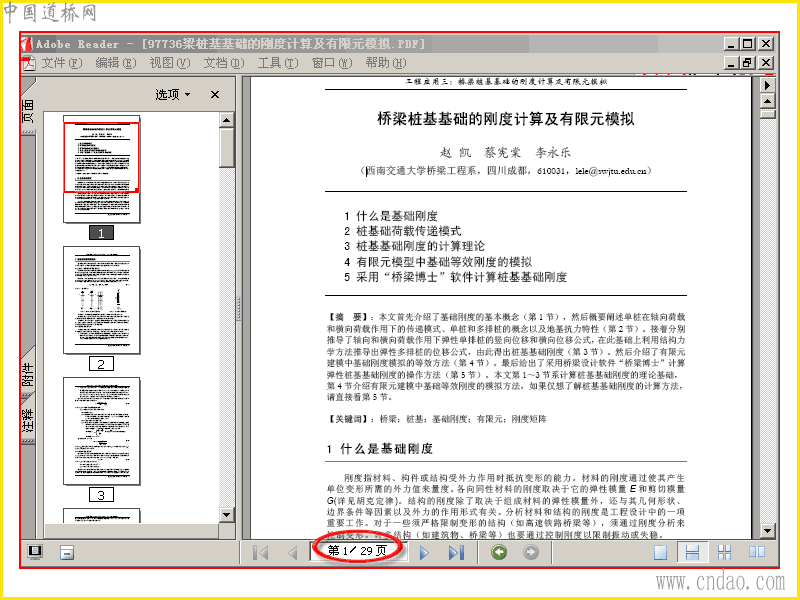
Task: Expand the toolbar overflow arrow at top right
Action: [767, 85]
